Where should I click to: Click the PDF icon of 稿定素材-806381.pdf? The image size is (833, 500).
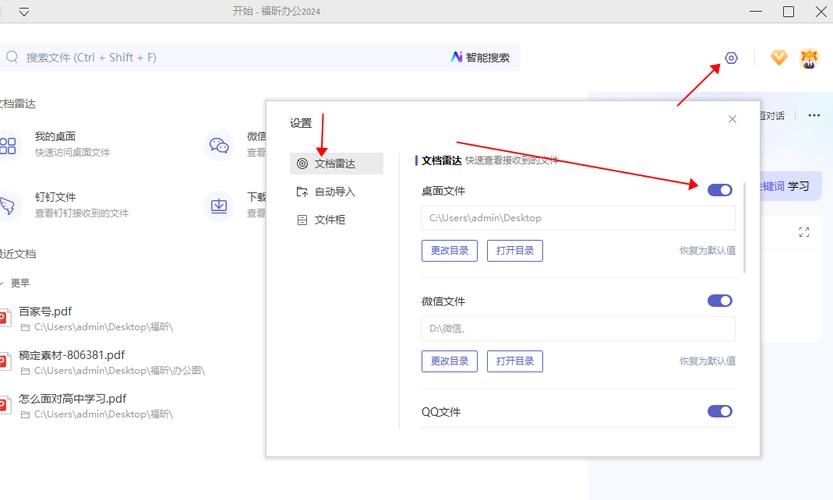tap(4, 362)
